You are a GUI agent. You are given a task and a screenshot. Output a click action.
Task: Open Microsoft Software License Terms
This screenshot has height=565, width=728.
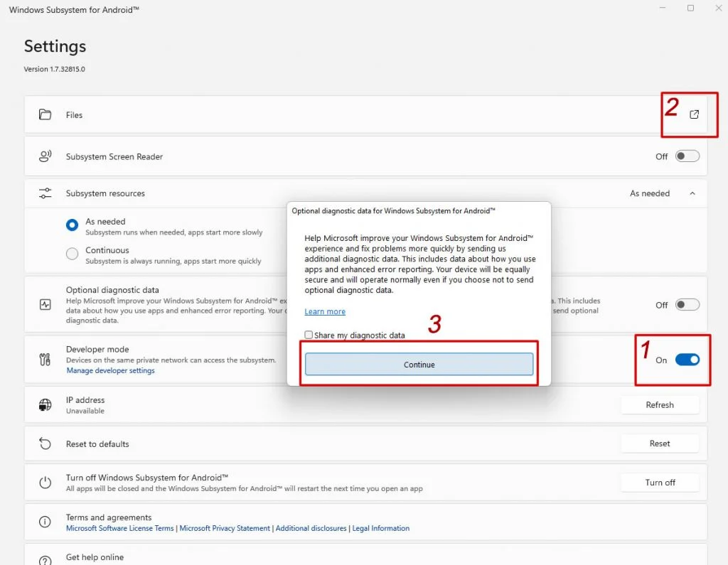click(x=119, y=528)
